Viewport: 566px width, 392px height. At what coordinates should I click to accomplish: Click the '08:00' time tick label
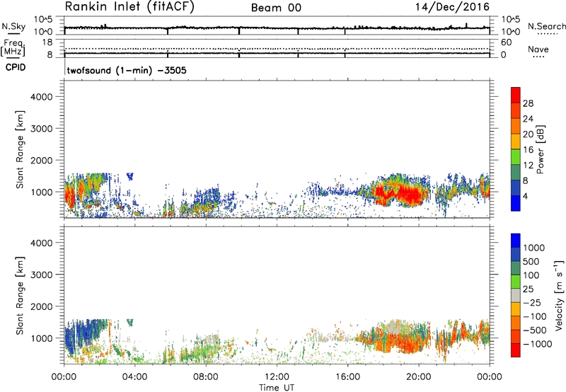pos(206,377)
